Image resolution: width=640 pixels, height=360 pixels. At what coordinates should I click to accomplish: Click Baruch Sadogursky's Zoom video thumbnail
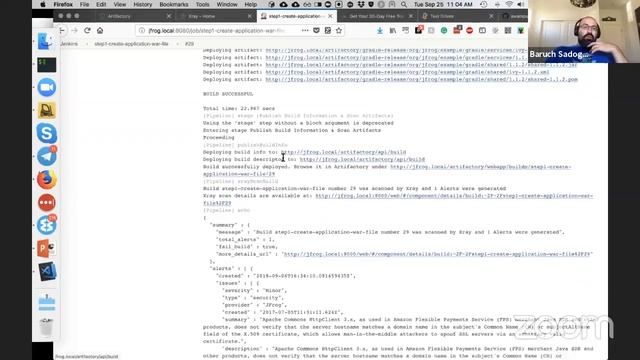click(x=584, y=31)
